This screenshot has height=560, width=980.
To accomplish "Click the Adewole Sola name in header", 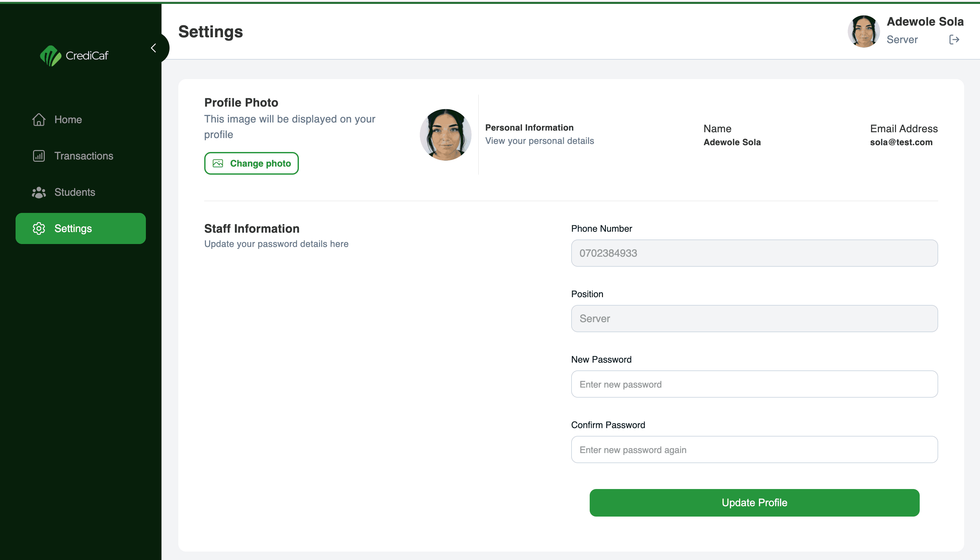I will [x=925, y=21].
